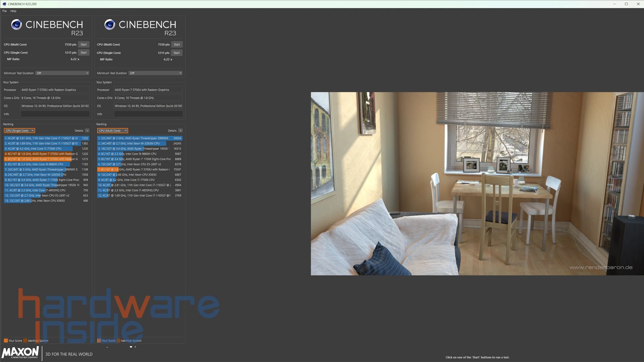
Task: Select the Threadripper 2990WX row scoring 1109
Action: tap(47, 169)
